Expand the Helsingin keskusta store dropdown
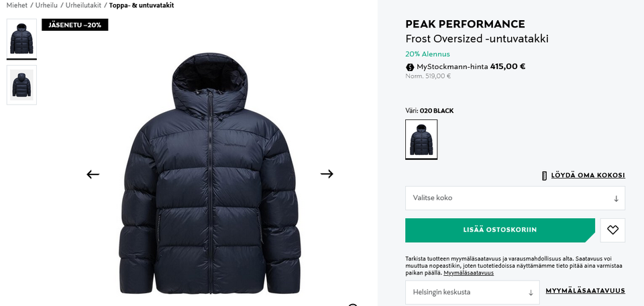 [472, 293]
